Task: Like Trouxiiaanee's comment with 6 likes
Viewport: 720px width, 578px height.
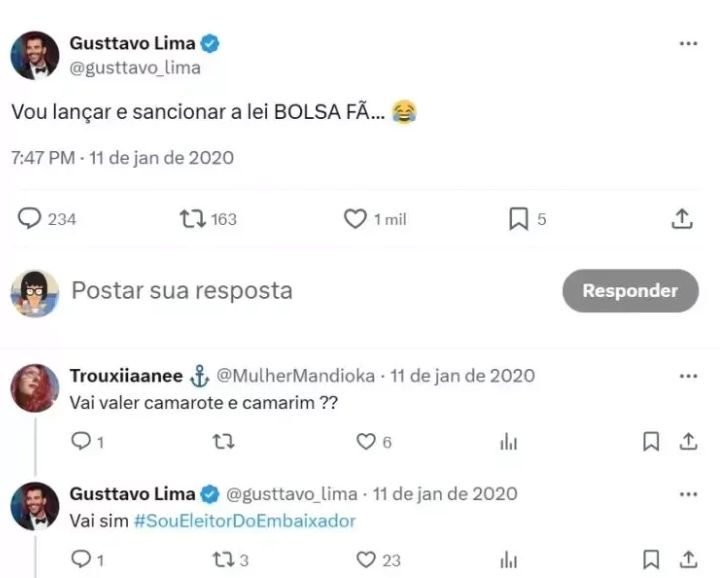Action: point(366,441)
